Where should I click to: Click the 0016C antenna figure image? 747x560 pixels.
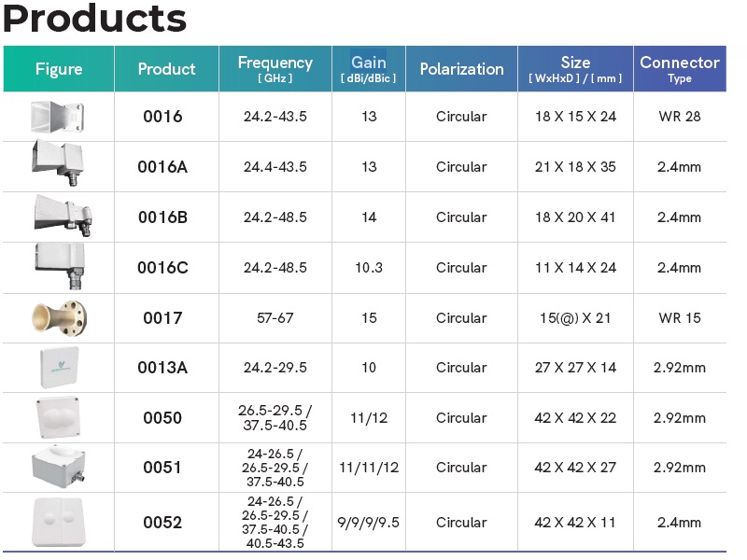(58, 267)
